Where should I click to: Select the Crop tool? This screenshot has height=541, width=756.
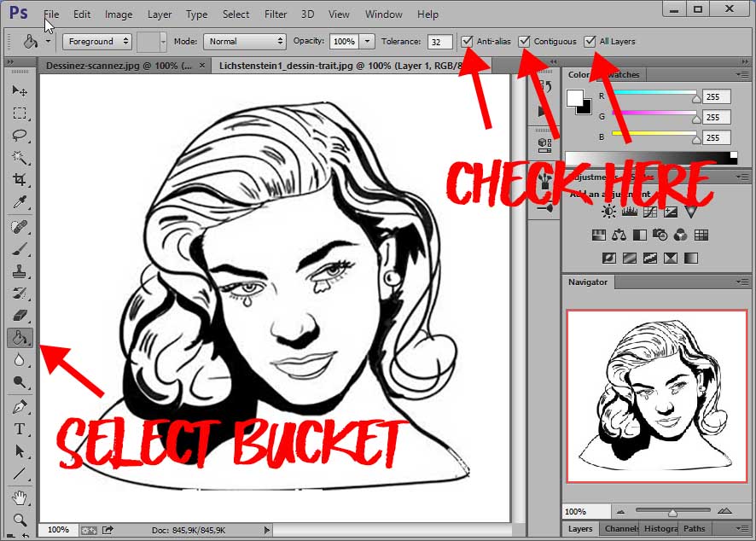20,180
